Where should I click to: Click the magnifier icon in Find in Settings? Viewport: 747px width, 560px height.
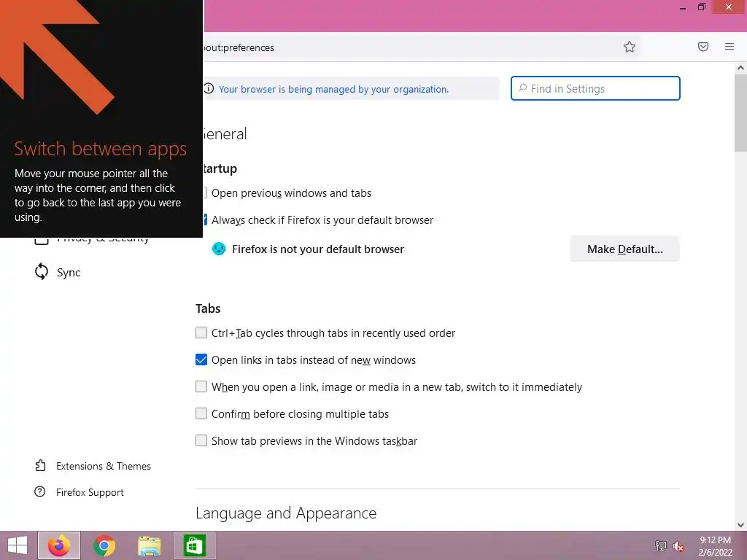pyautogui.click(x=522, y=88)
